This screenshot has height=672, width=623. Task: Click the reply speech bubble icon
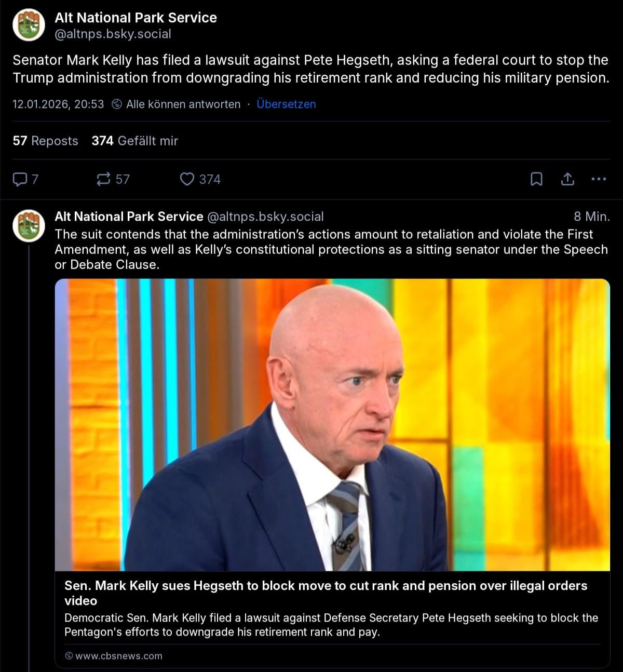click(20, 179)
